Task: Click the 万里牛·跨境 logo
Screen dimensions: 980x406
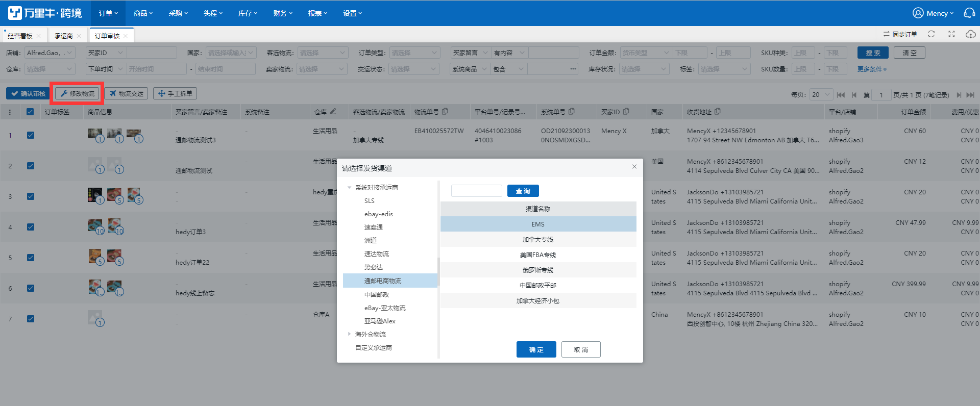Action: (x=45, y=13)
